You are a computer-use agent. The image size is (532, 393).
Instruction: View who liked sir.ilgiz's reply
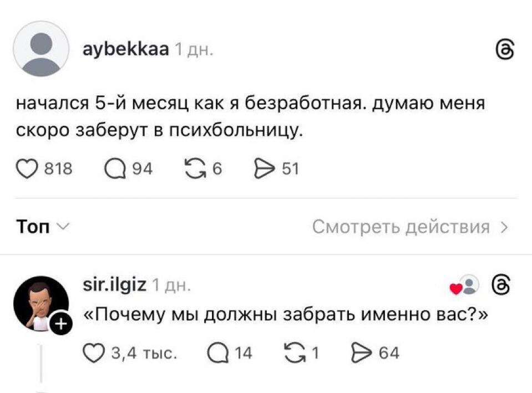(x=464, y=288)
